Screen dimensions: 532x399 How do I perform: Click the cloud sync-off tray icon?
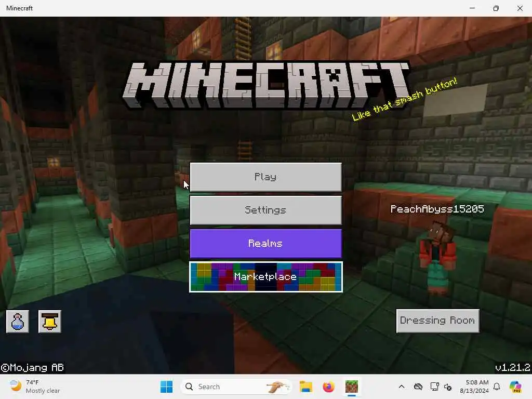pos(418,387)
